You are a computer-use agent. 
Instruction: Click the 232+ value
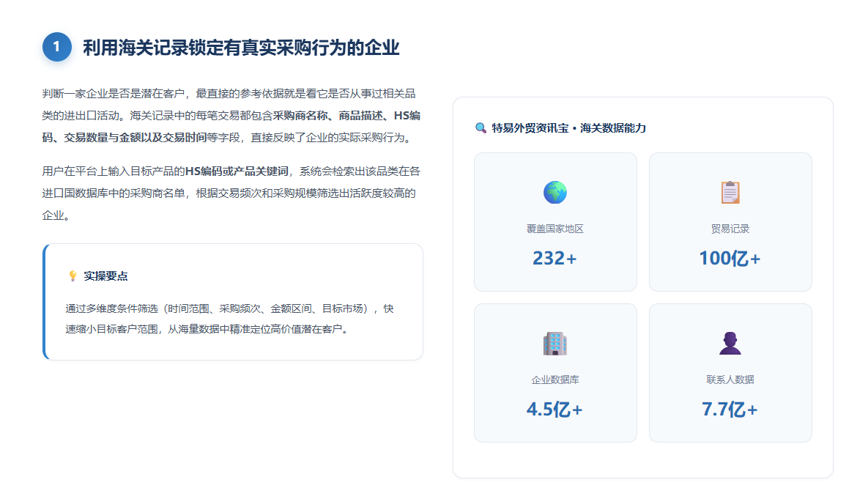554,258
